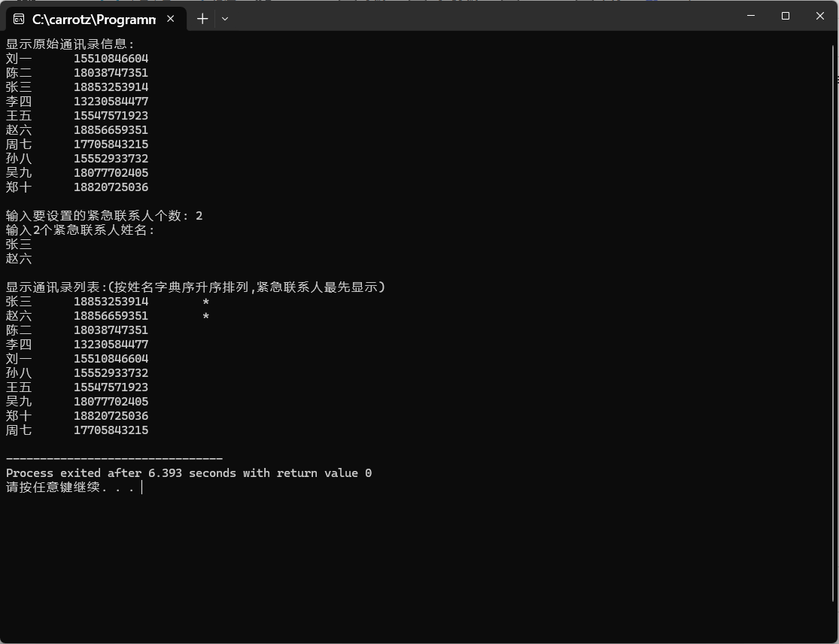Click phone number 18853253914 in the original list
The image size is (839, 644).
(x=111, y=87)
